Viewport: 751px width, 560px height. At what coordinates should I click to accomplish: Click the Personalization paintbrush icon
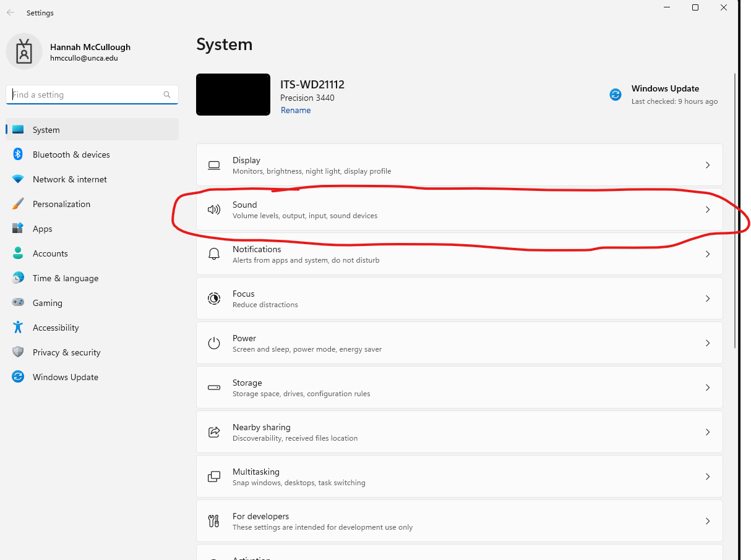[18, 204]
